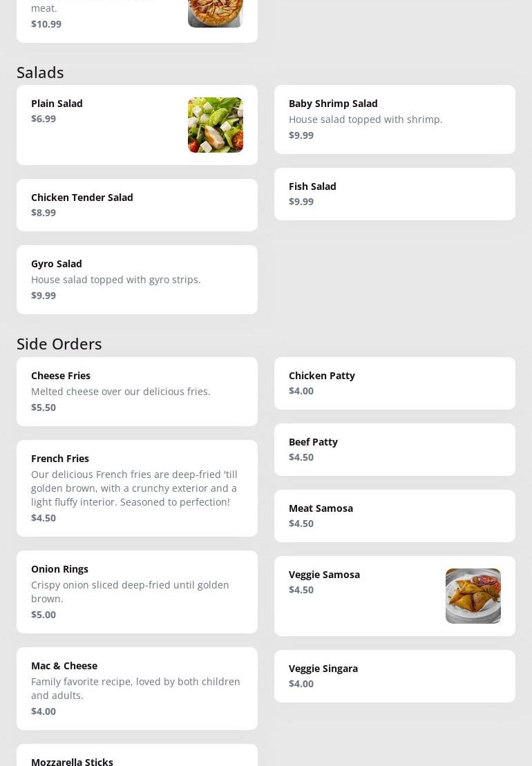This screenshot has height=766, width=532.
Task: Add Cheese Fries from Side Orders
Action: [x=137, y=392]
